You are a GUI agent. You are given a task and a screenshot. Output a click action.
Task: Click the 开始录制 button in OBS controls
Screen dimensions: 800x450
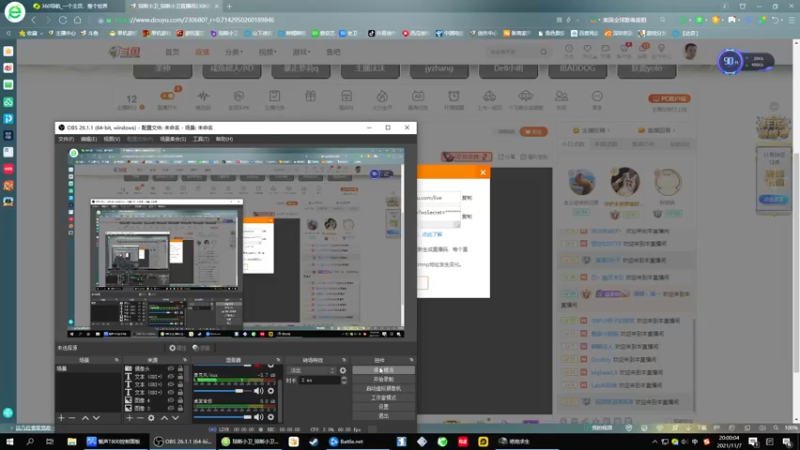pos(383,379)
